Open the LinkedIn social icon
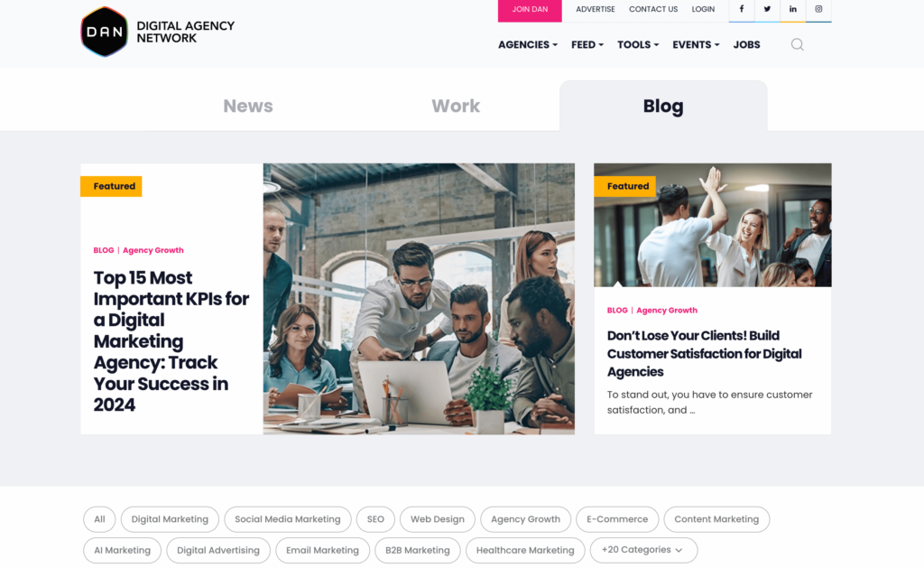924x568 pixels. pos(792,9)
